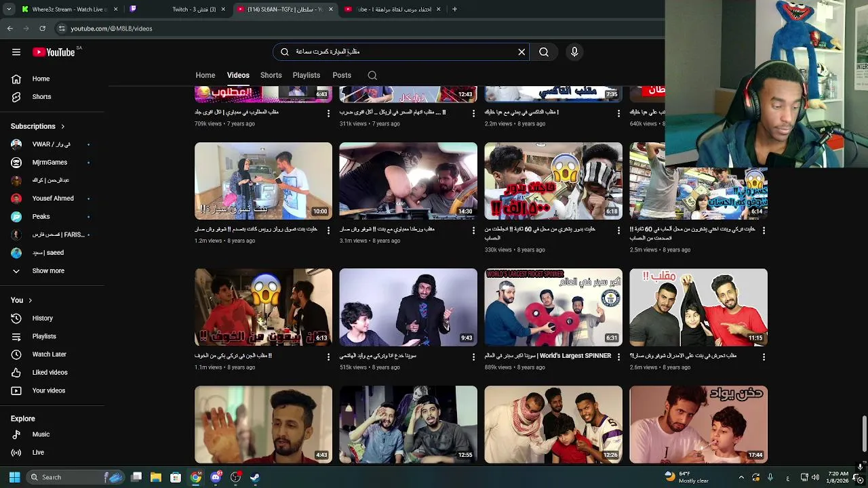Open Live under Explore
868x488 pixels.
tap(38, 452)
